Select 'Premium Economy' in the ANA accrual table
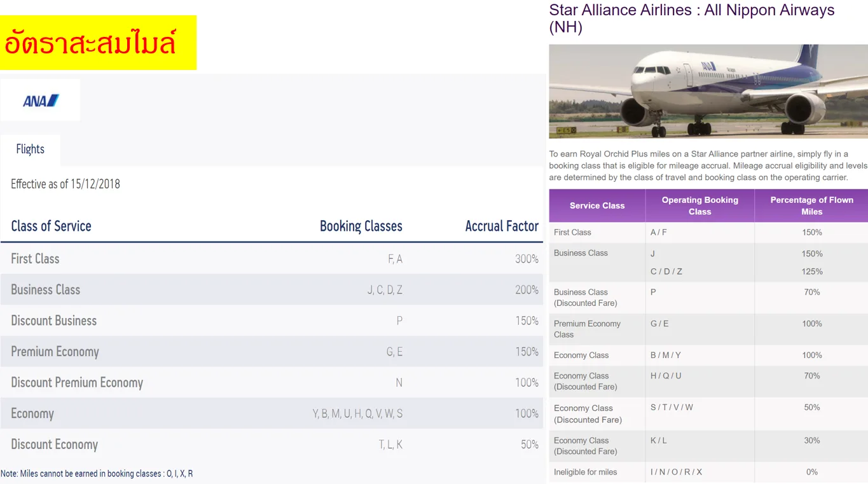 pos(55,352)
